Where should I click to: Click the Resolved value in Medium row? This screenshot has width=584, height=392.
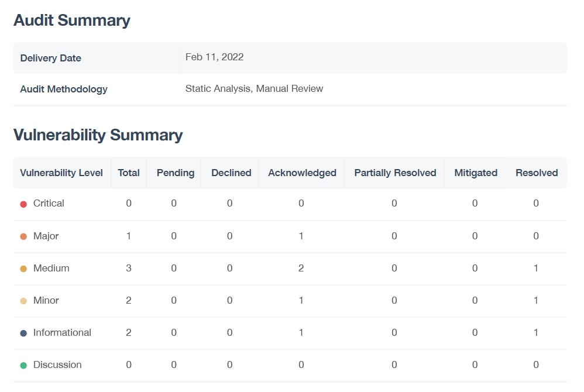536,268
